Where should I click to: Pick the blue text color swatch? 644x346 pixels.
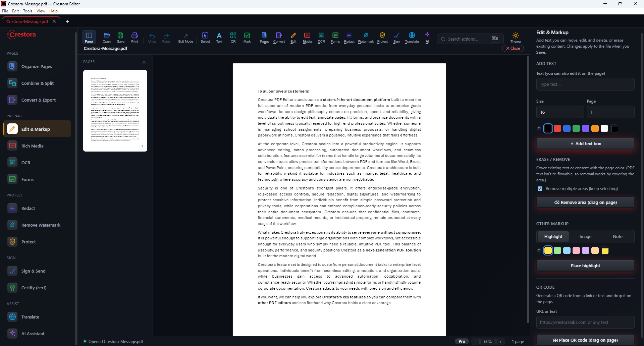[567, 128]
